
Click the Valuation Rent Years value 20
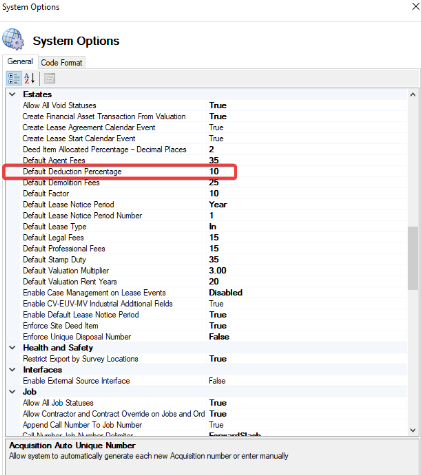click(x=214, y=281)
